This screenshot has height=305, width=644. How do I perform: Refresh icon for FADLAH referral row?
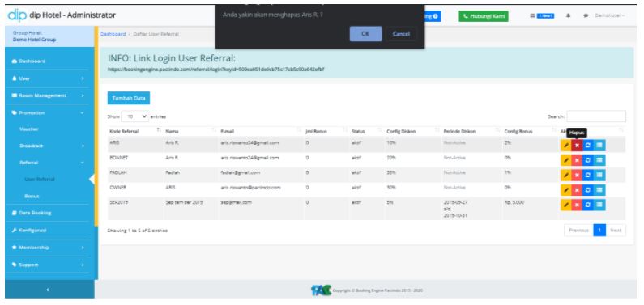588,175
